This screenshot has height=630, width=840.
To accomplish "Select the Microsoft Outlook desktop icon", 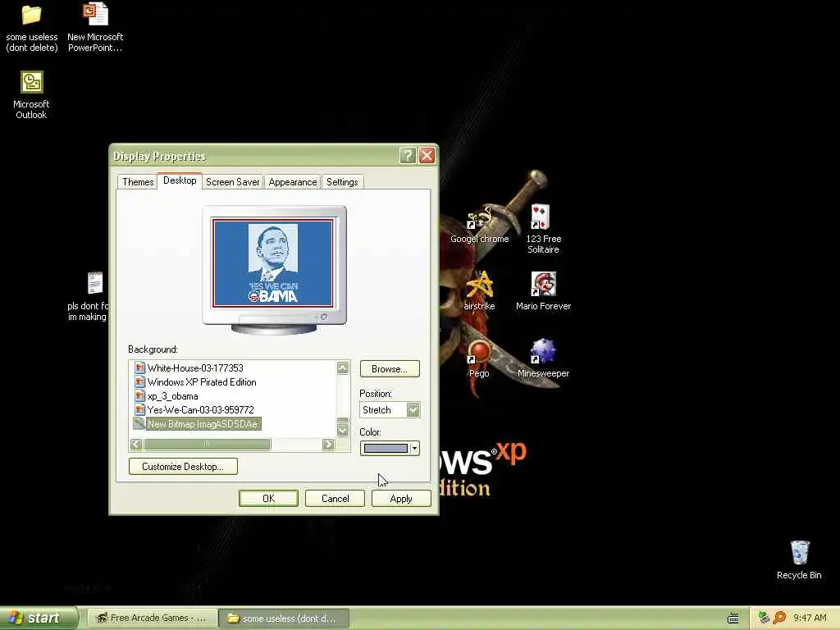I will click(32, 82).
